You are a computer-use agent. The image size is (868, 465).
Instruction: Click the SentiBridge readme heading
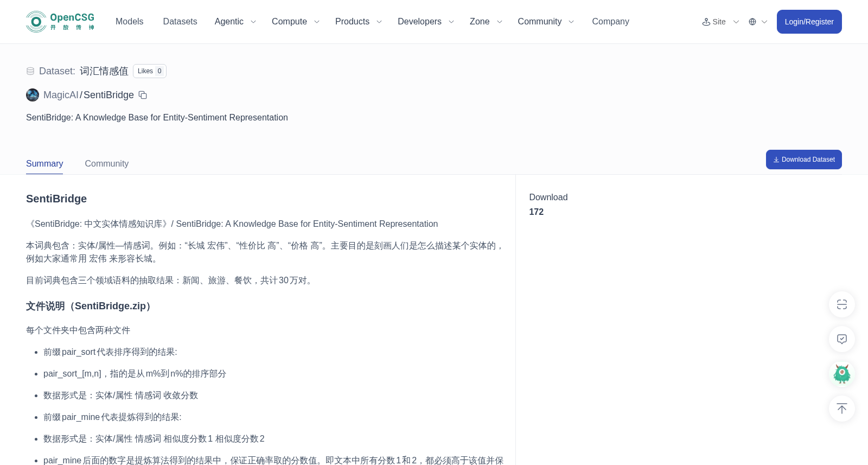tap(56, 199)
